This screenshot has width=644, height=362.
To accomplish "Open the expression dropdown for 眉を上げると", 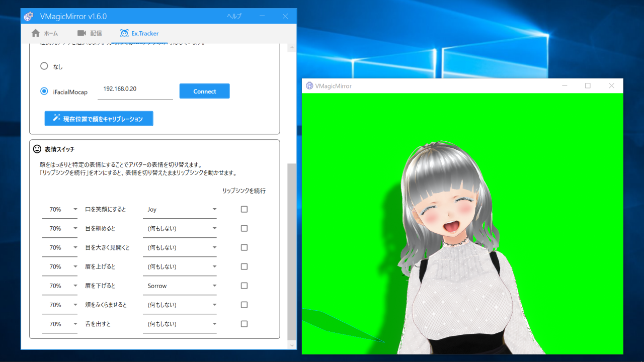I will (x=180, y=267).
